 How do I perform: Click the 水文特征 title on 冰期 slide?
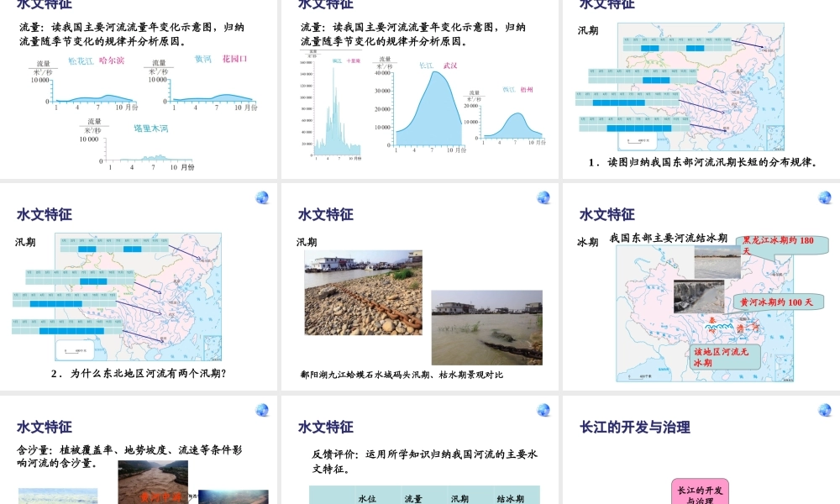coord(607,215)
